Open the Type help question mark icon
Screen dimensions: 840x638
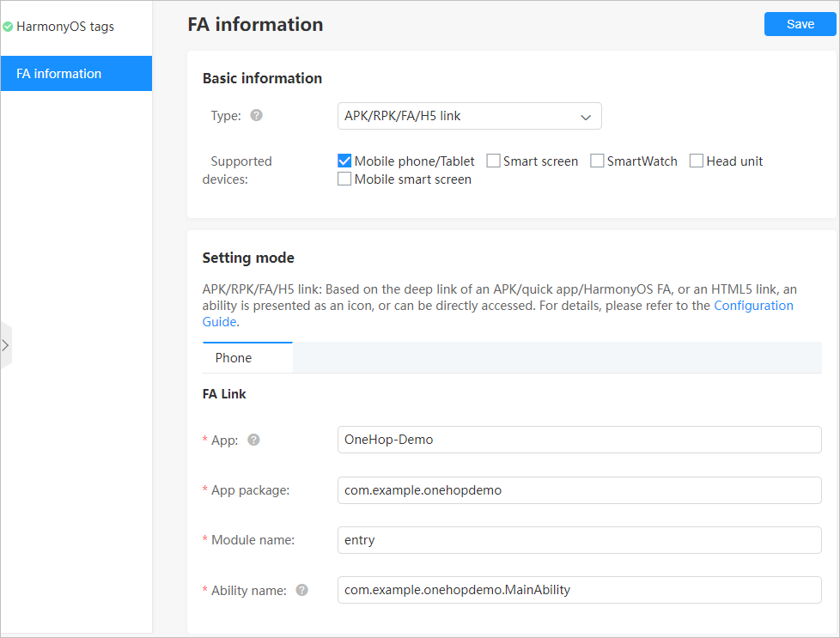(257, 115)
